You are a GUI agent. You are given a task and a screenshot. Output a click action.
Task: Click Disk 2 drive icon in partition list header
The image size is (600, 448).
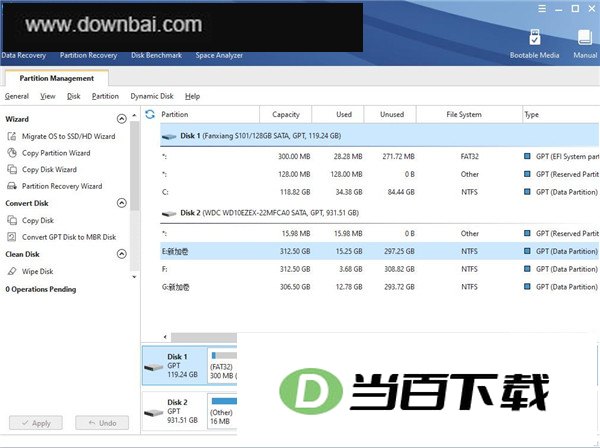(169, 213)
